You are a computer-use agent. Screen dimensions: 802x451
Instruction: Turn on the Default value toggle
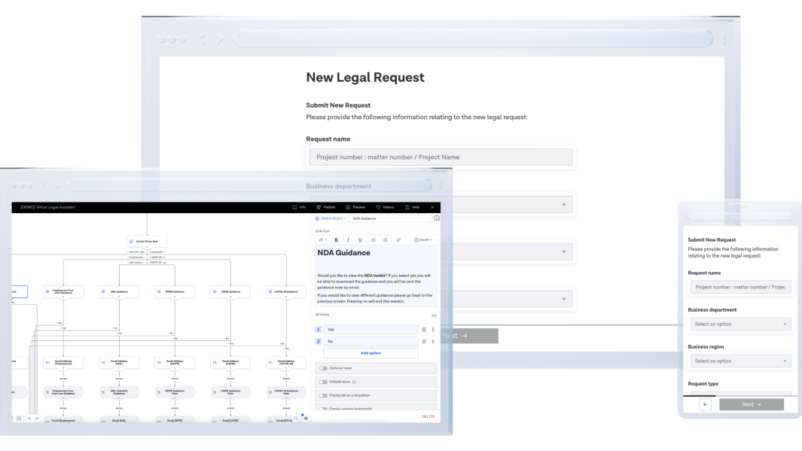(323, 382)
